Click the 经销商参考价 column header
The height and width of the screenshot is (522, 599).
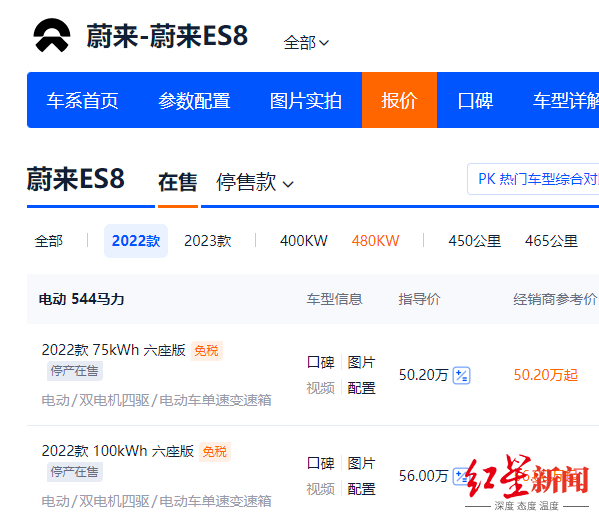[555, 299]
